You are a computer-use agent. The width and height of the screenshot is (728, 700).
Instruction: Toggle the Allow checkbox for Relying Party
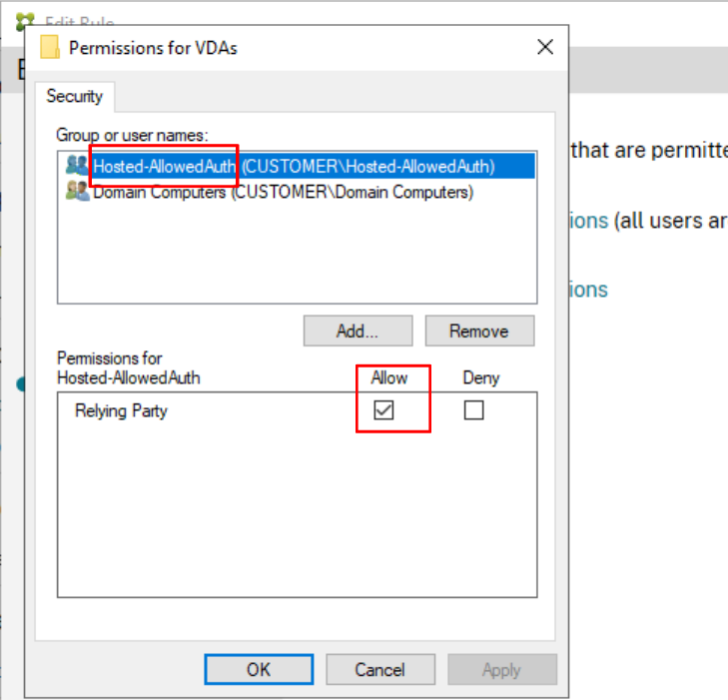tap(383, 410)
